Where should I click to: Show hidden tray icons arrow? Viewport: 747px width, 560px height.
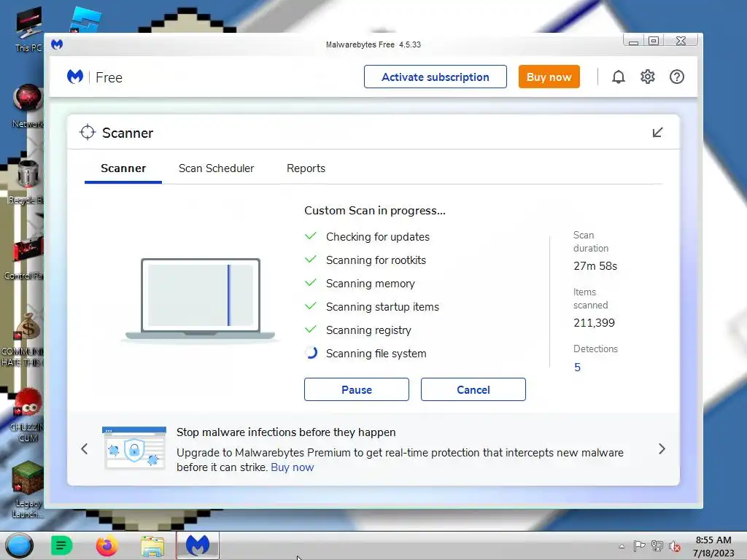point(622,546)
